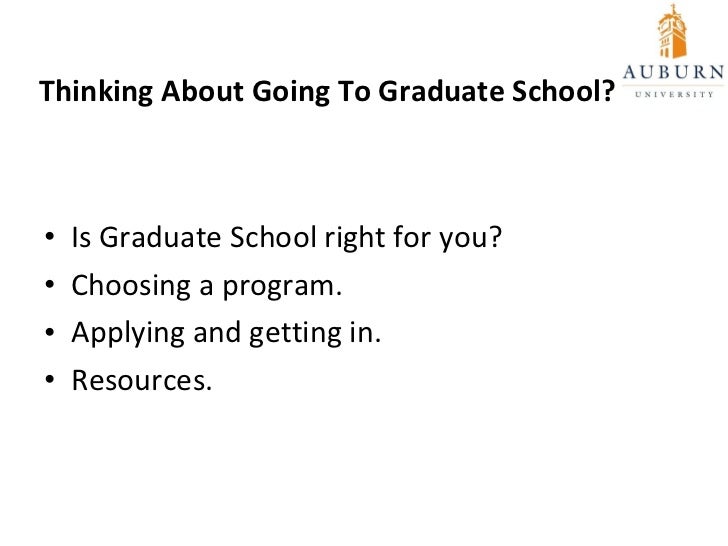The width and height of the screenshot is (728, 546).
Task: Click the question mark ending the slide title
Action: point(607,91)
